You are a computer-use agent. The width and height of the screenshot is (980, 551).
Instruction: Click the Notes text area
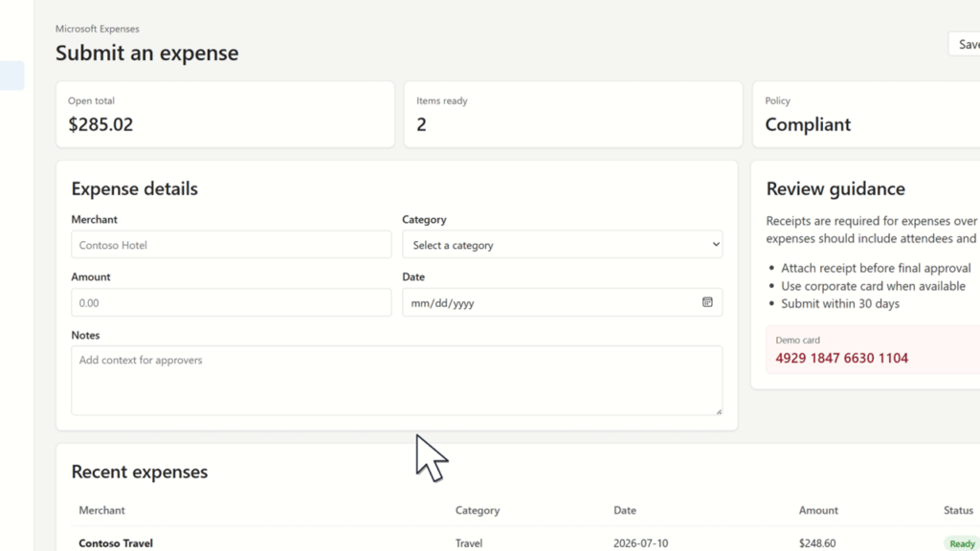[x=397, y=381]
